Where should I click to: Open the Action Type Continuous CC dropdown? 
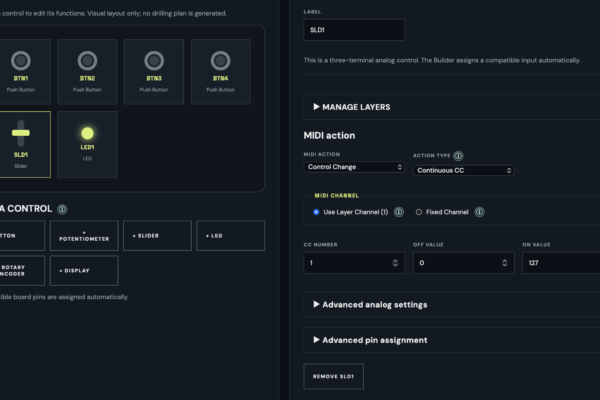[x=463, y=170]
